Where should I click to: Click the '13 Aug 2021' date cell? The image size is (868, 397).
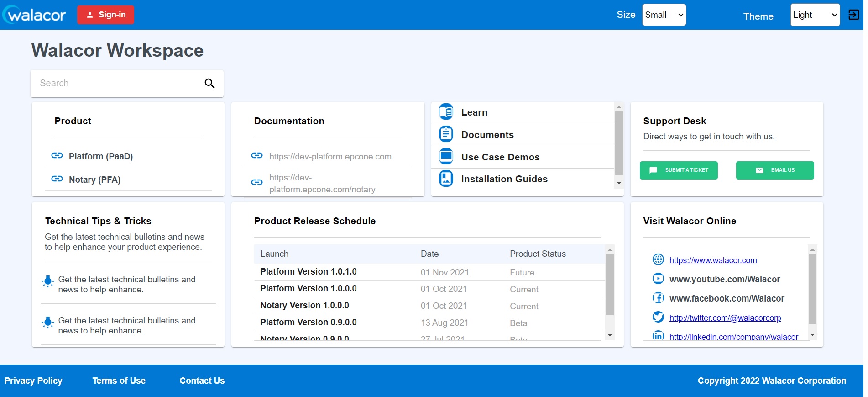click(x=444, y=323)
